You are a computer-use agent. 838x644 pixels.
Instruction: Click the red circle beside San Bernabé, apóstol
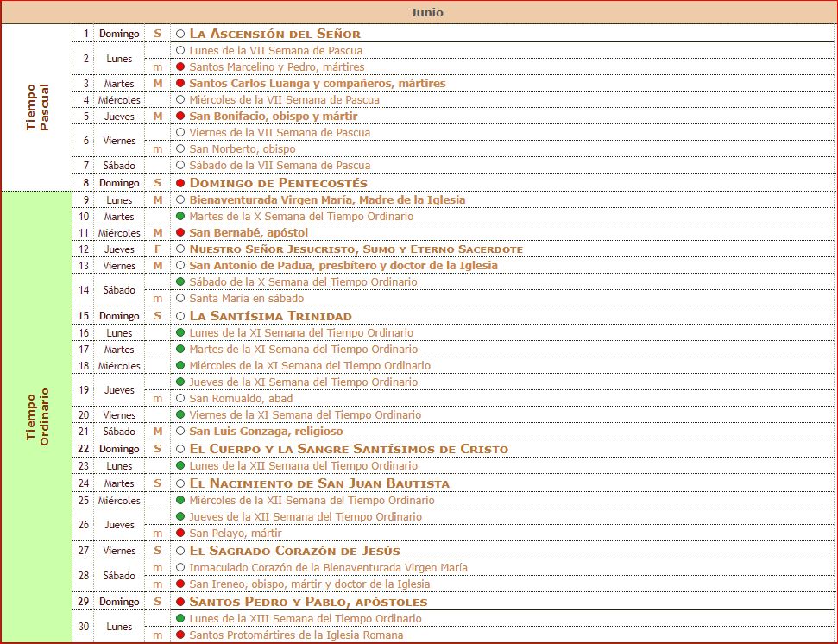[x=180, y=233]
